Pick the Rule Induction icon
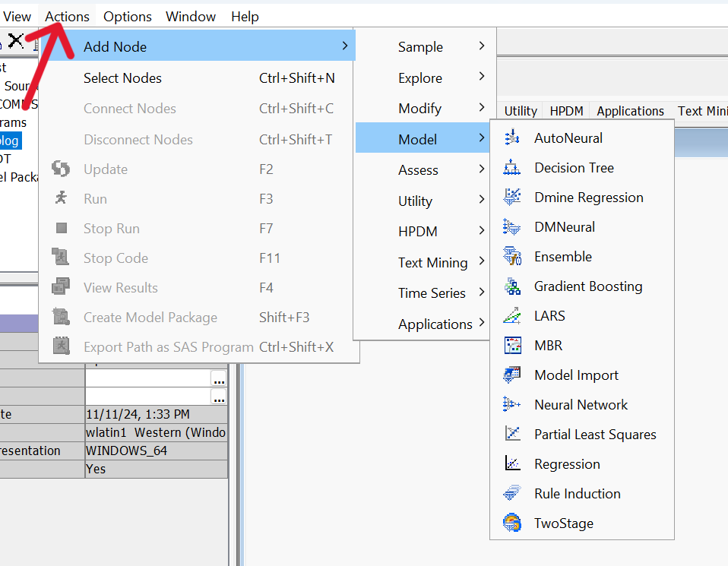Image resolution: width=728 pixels, height=566 pixels. [x=512, y=494]
